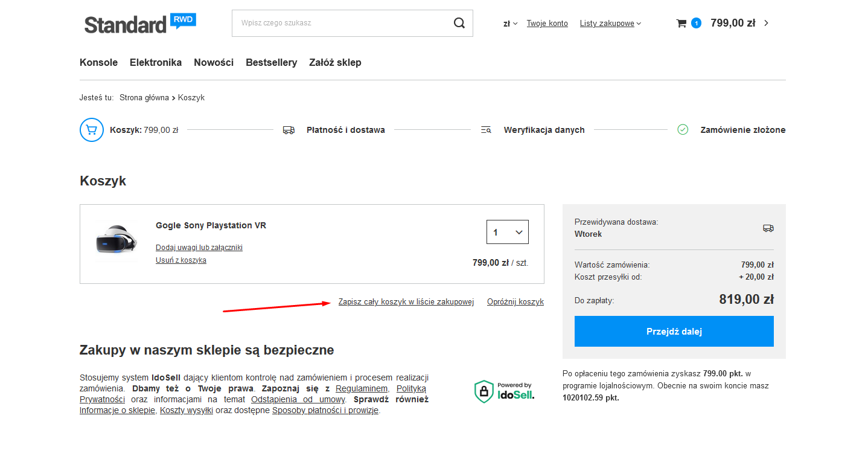Click Zapisz cały koszyk w liście zakupowej
This screenshot has height=453, width=868.
[x=406, y=302]
